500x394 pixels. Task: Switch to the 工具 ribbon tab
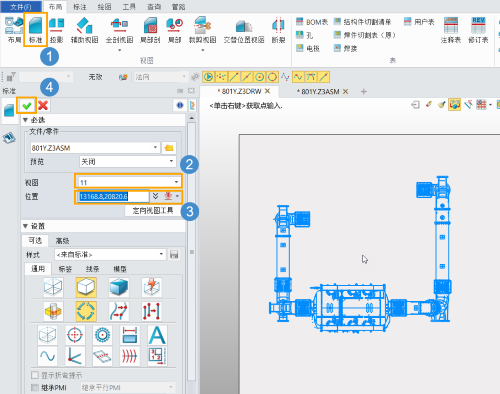coord(129,7)
